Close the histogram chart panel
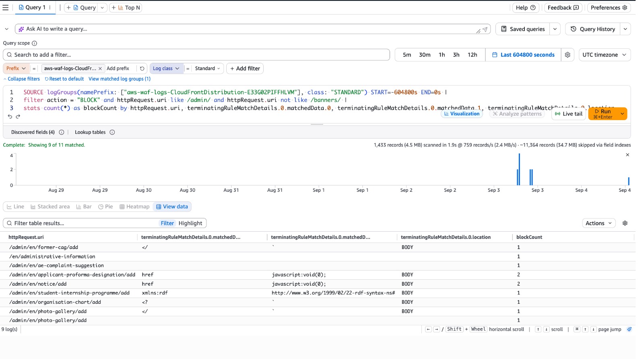The image size is (644, 359). coord(627,155)
